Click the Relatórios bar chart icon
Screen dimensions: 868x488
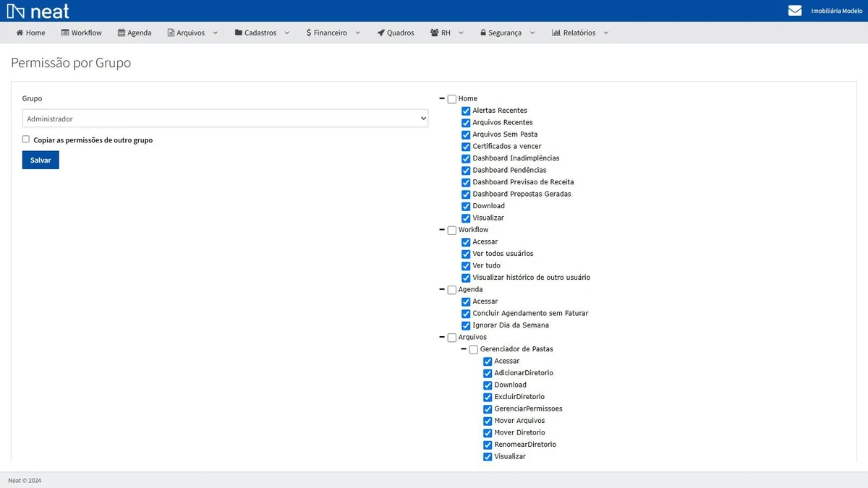click(556, 33)
